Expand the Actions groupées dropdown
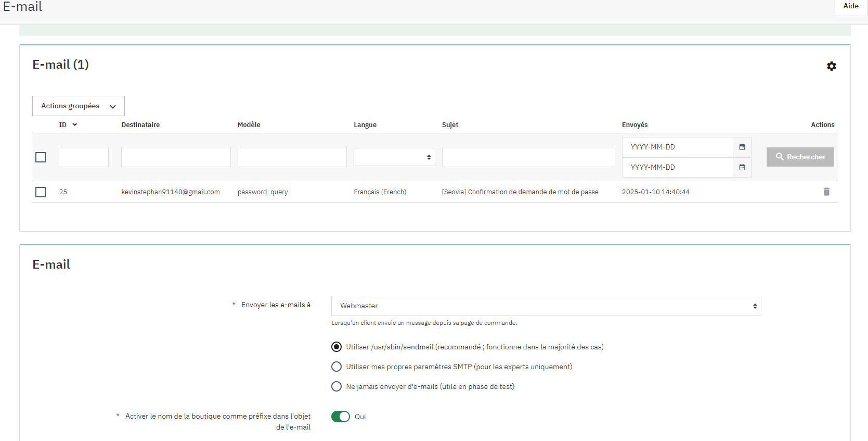Image resolution: width=868 pixels, height=441 pixels. coord(79,106)
